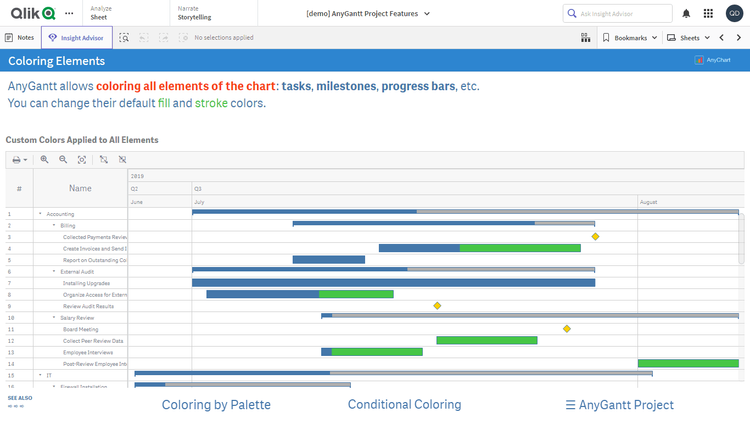The width and height of the screenshot is (750, 422).
Task: Go to previous sheet arrow
Action: click(722, 37)
